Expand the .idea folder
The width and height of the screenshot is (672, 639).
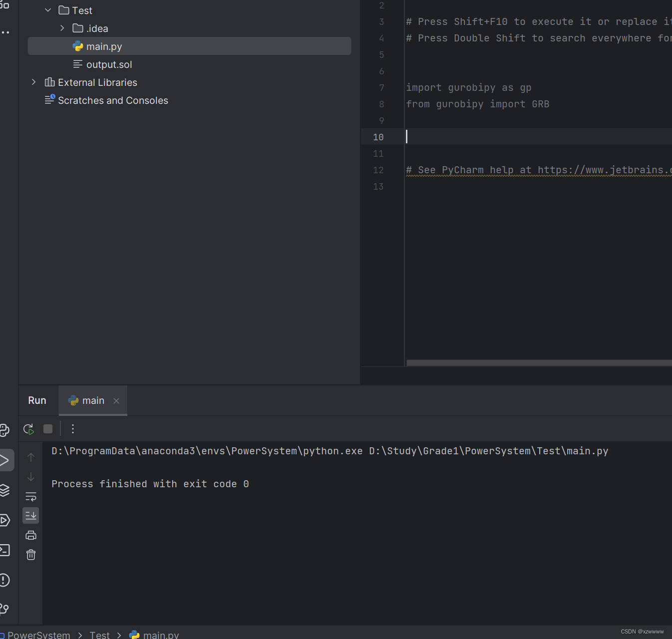click(62, 28)
